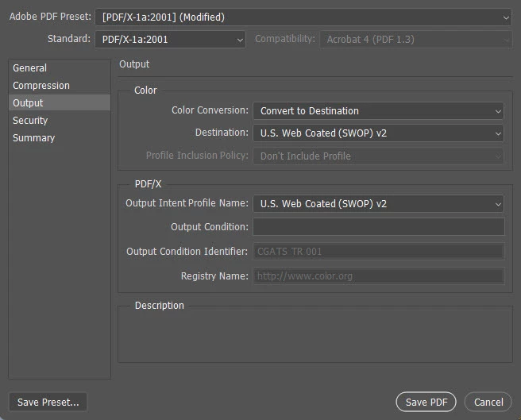Click the Output Condition Identifier field
Viewport: 521px width, 420px height.
[379, 252]
